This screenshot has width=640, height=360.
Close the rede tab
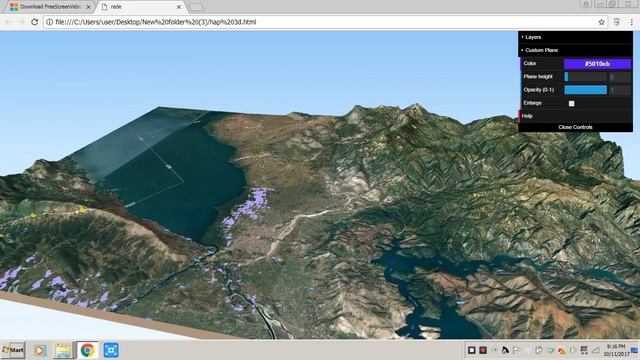179,7
